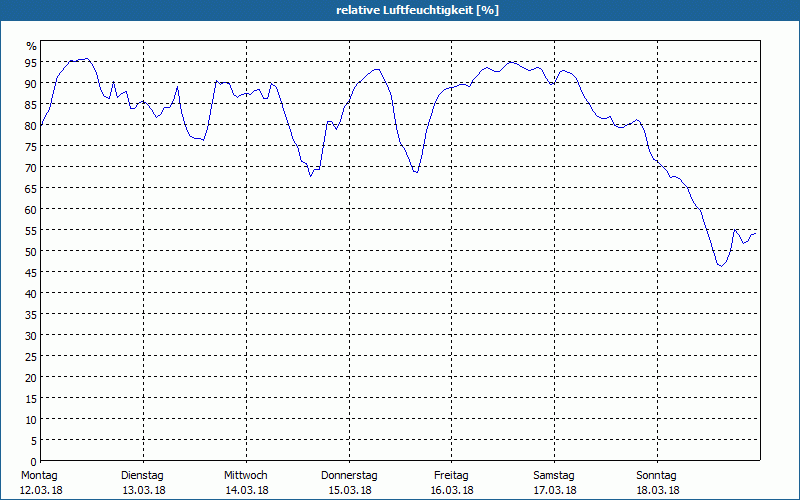Click the '85' y-axis value
The height and width of the screenshot is (500, 800).
click(31, 105)
